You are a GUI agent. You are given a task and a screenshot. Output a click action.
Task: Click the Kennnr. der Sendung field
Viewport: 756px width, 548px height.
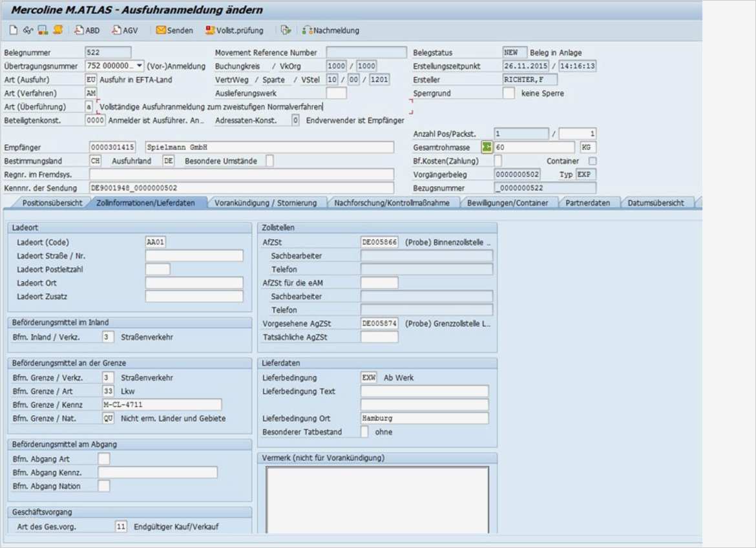242,187
